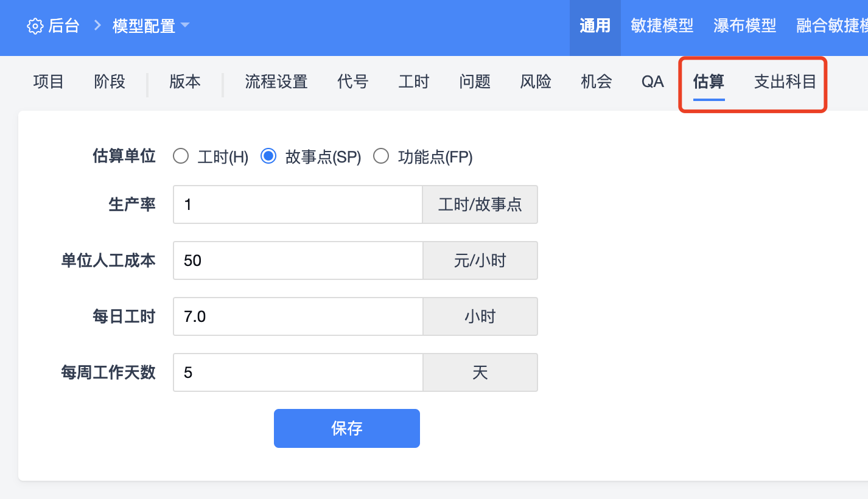Switch to the QA navigation item
Screen dimensions: 868x499
pos(653,82)
